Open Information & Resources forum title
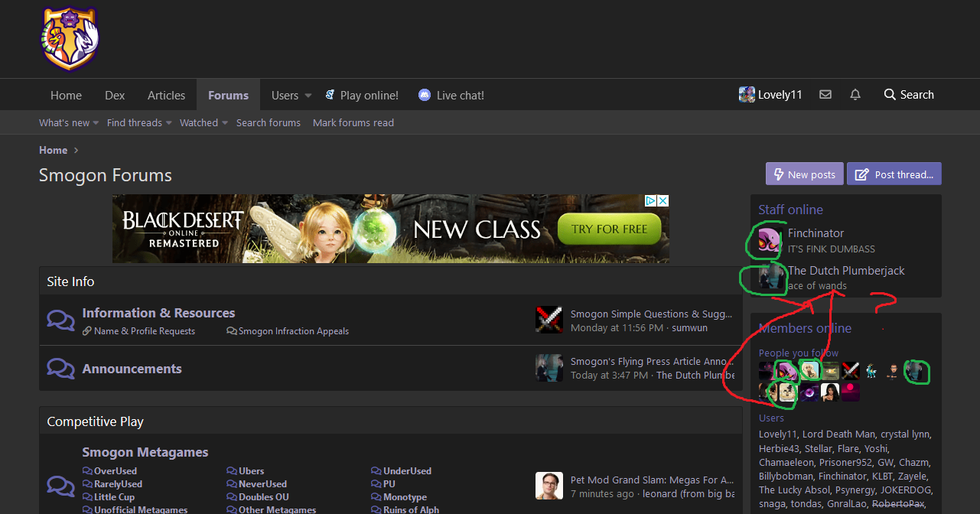 coord(158,313)
